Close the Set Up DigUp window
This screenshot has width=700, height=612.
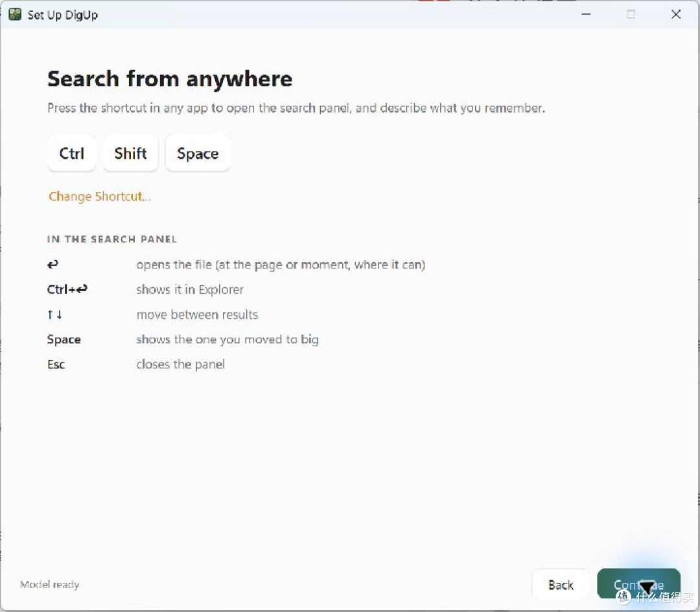[x=676, y=14]
